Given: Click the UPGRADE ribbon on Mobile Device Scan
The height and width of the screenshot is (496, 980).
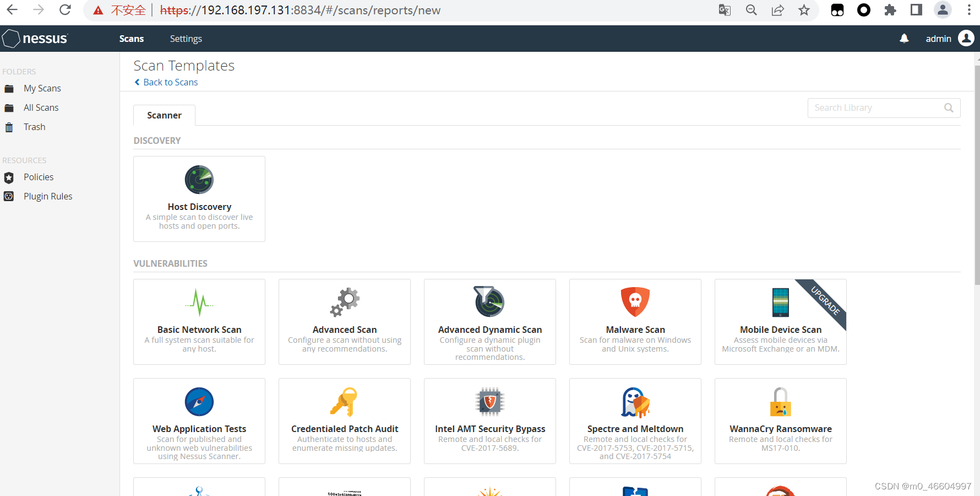Looking at the screenshot, I should coord(826,300).
